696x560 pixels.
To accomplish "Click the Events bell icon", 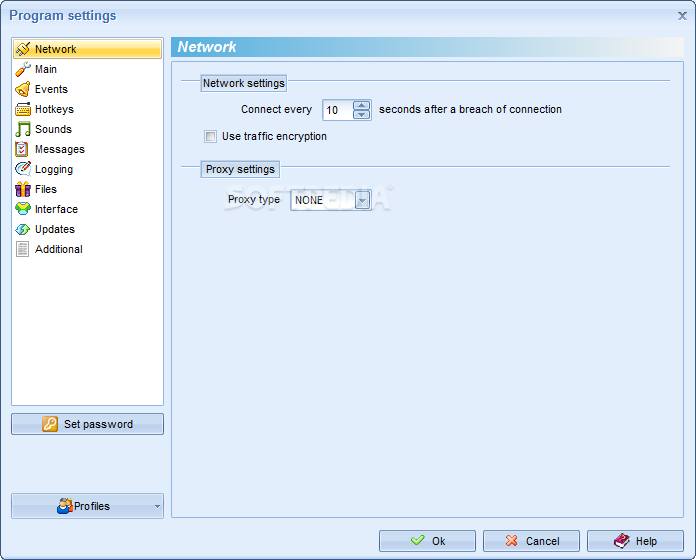I will tap(23, 89).
